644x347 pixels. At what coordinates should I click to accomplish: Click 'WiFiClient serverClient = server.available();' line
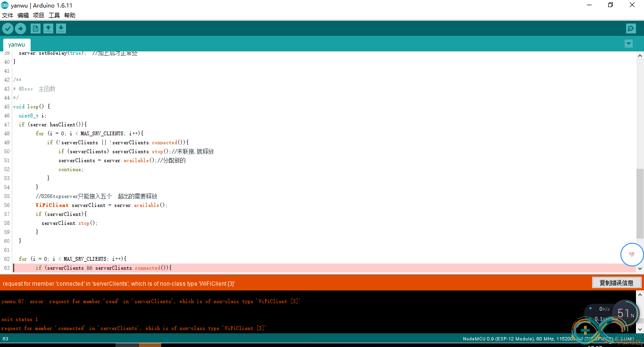point(101,205)
